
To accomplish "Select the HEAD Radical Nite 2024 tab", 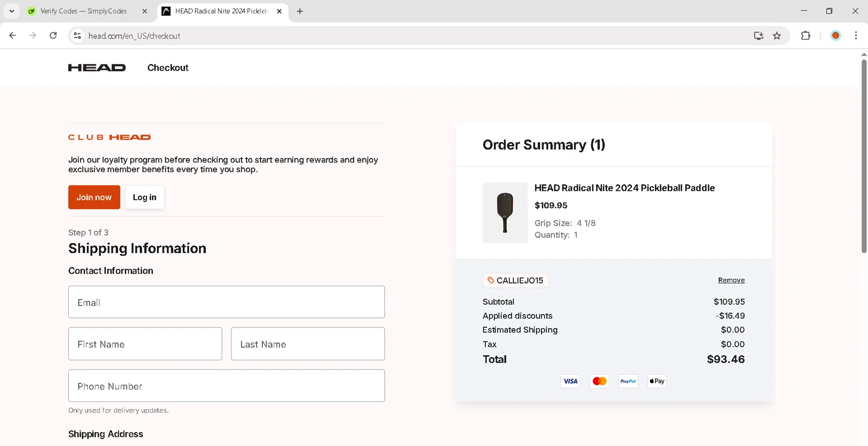I will pos(223,11).
